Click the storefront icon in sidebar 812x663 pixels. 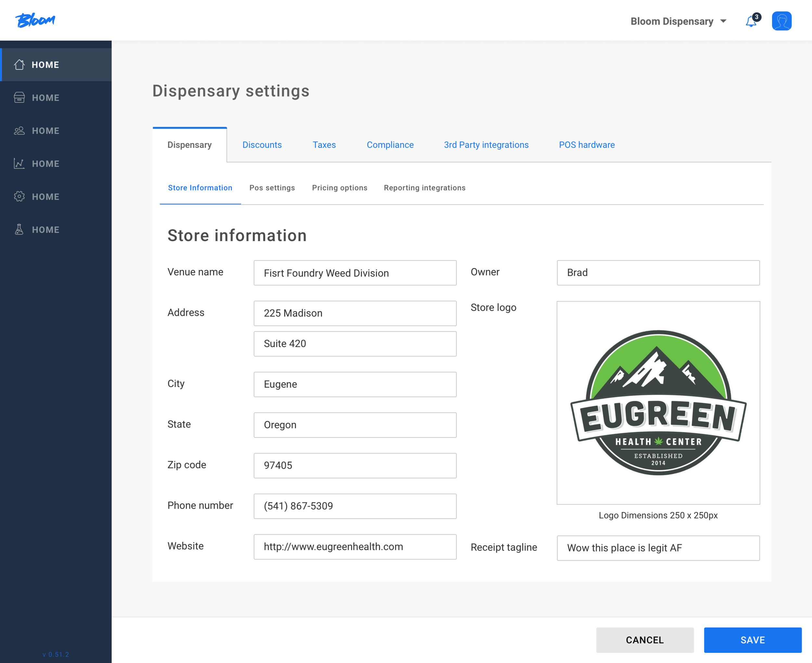pyautogui.click(x=19, y=97)
